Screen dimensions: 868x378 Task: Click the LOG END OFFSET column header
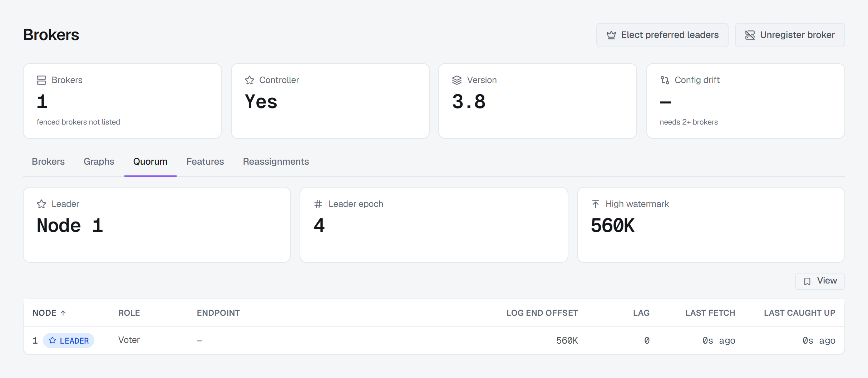tap(542, 313)
